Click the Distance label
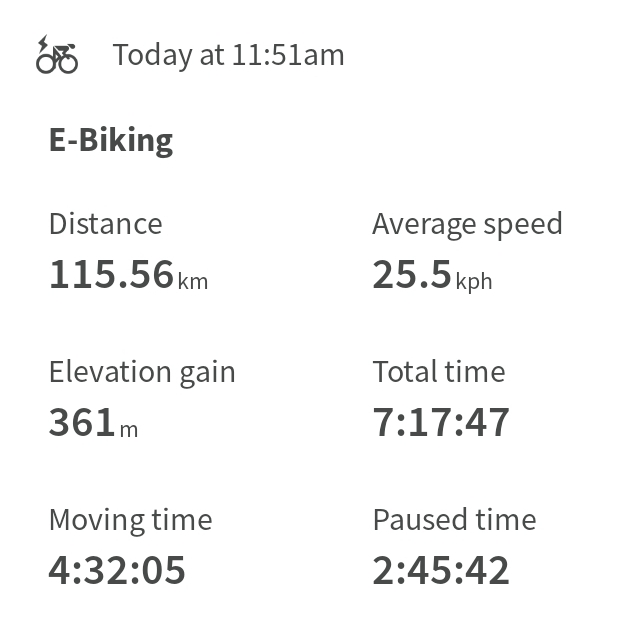 (x=105, y=224)
